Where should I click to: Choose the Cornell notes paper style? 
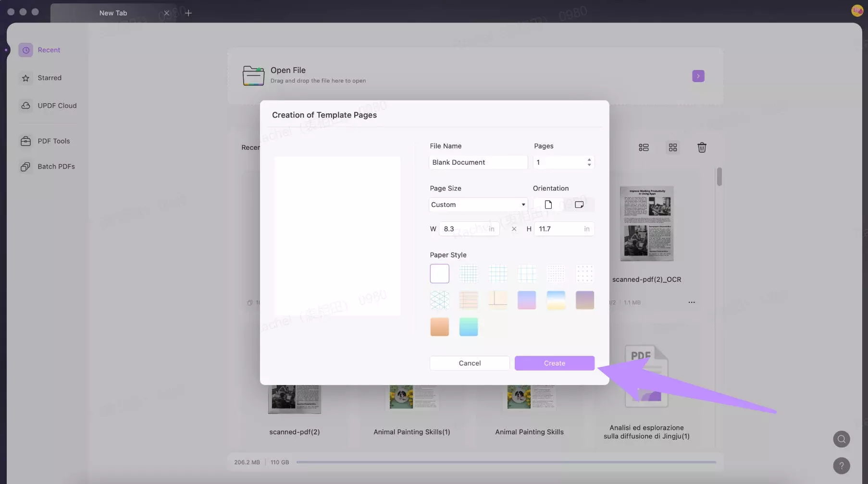pyautogui.click(x=498, y=300)
